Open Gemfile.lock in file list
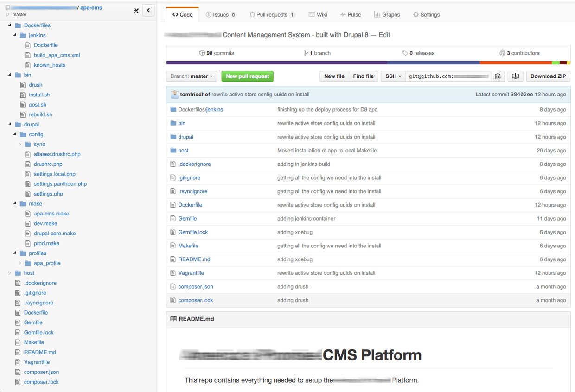Image resolution: width=575 pixels, height=392 pixels. click(x=193, y=232)
